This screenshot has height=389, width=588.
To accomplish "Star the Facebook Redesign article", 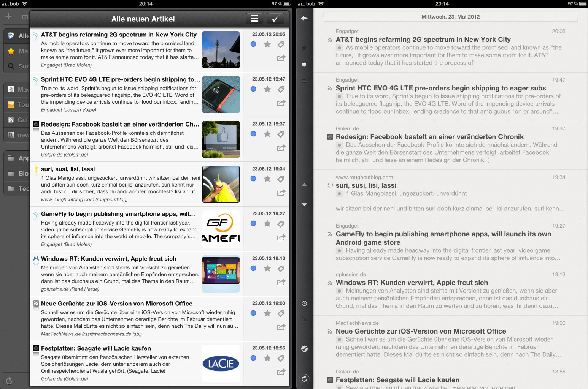I will [267, 134].
